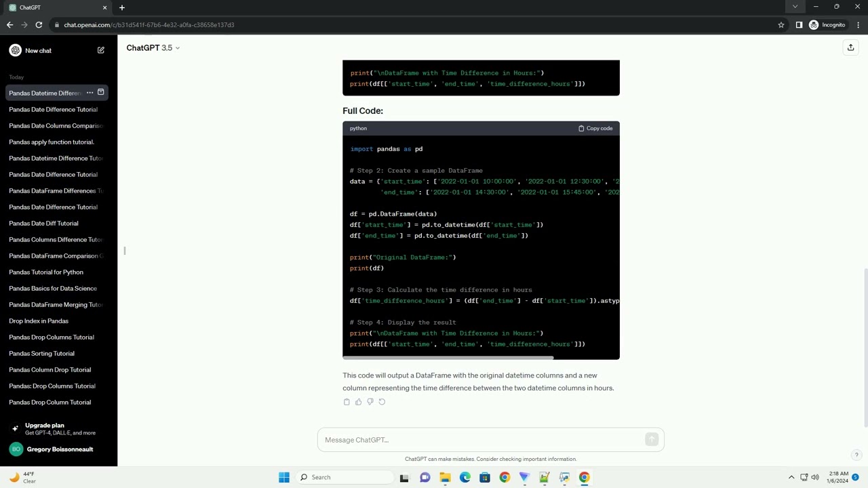The image size is (868, 488).
Task: Click the thumbs up icon
Action: (359, 402)
